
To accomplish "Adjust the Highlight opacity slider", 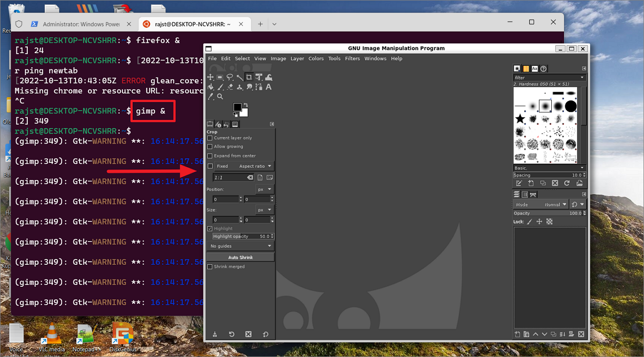I will 243,237.
